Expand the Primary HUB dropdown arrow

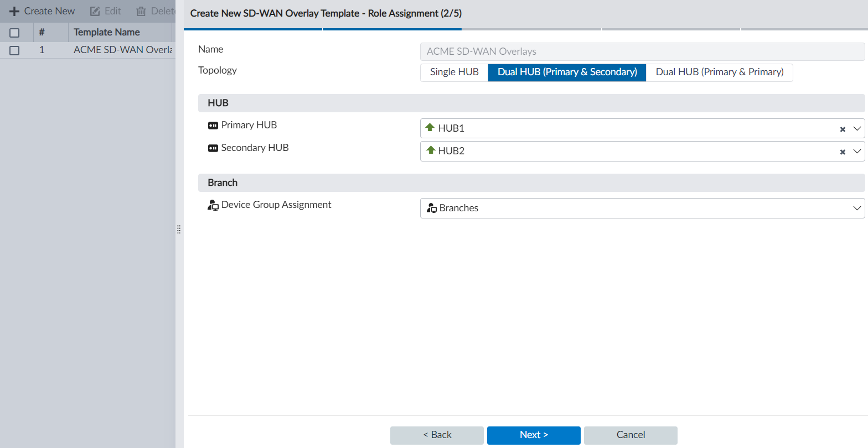857,129
